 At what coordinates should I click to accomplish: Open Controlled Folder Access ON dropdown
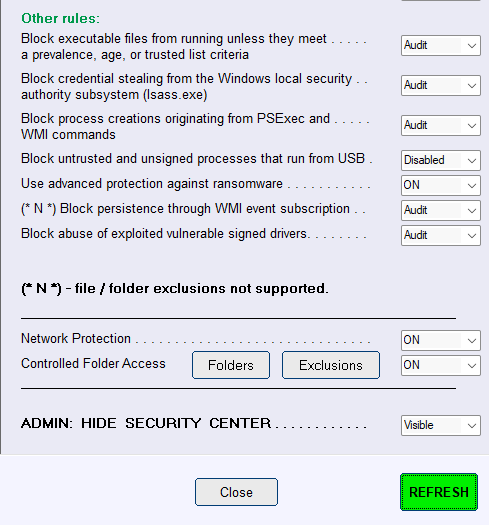pos(441,365)
